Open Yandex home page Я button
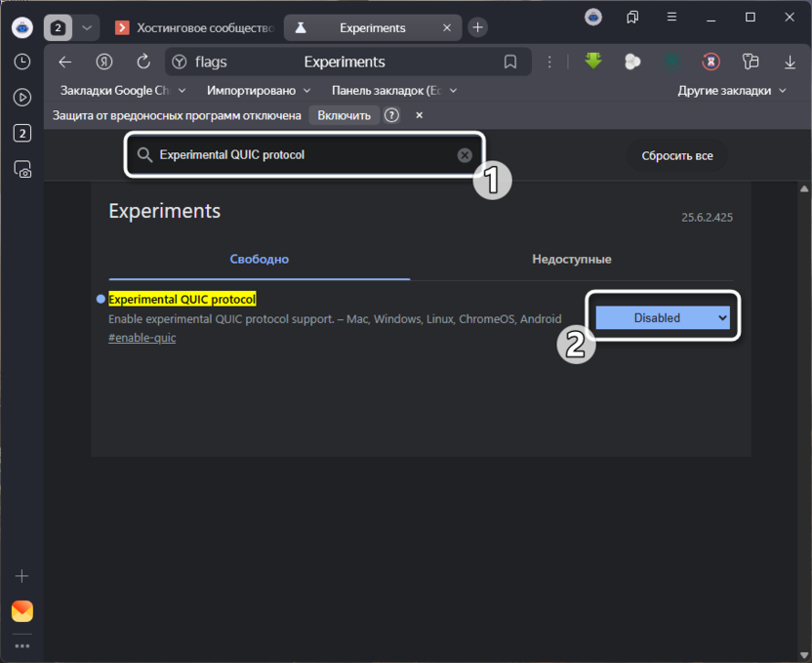Screen dimensions: 812x663 click(x=104, y=62)
